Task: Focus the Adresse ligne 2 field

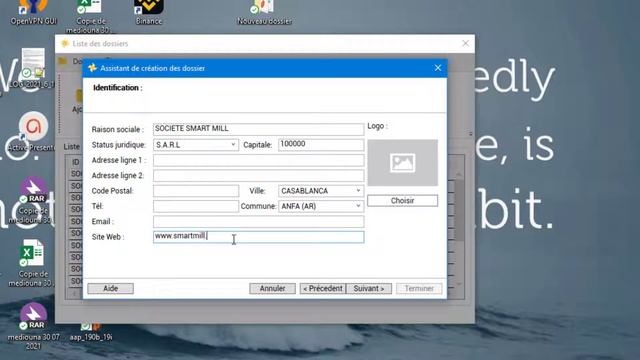Action: [258, 176]
